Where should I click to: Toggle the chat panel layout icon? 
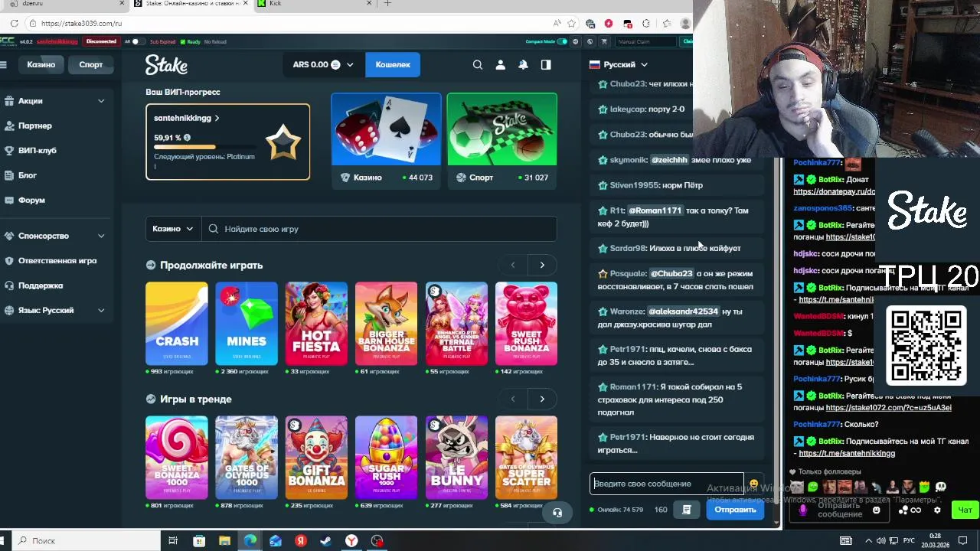pos(546,65)
